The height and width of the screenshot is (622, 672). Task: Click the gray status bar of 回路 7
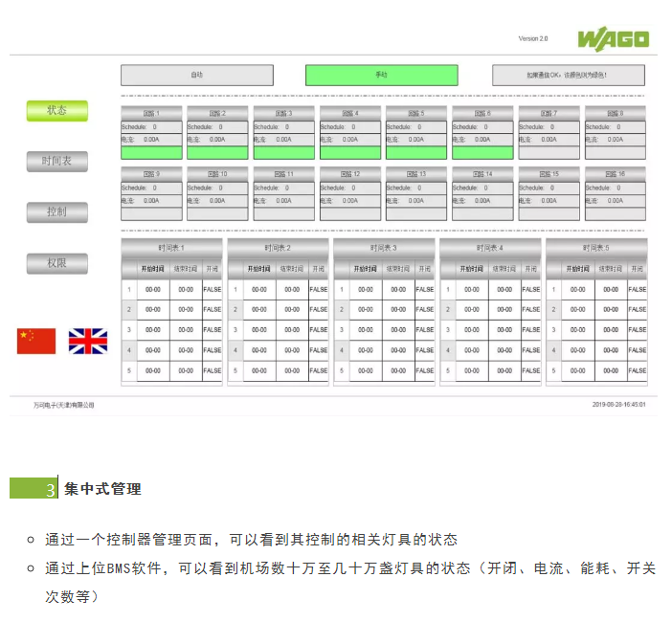click(x=549, y=153)
